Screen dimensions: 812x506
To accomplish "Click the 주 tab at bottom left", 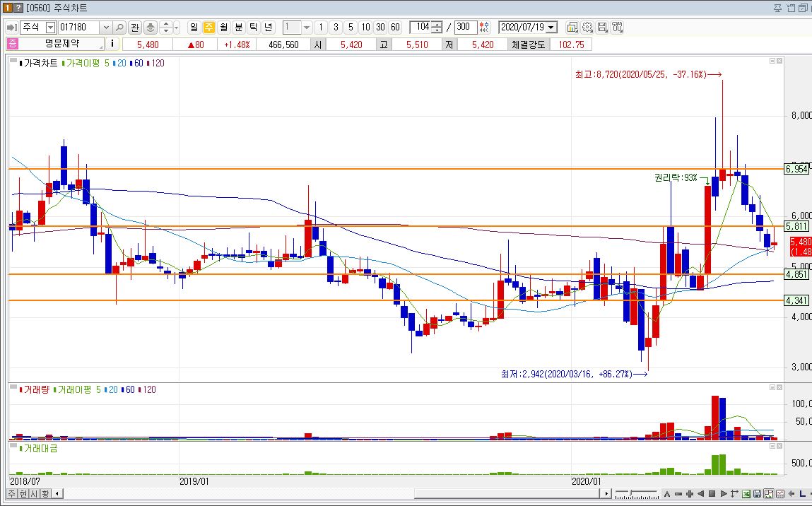I will (12, 494).
